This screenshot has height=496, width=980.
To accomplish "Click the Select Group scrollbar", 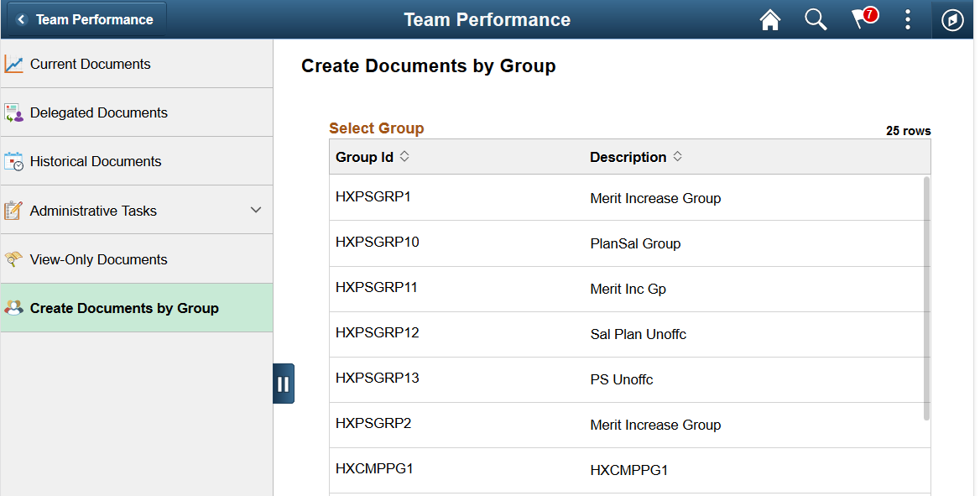I will (x=926, y=298).
